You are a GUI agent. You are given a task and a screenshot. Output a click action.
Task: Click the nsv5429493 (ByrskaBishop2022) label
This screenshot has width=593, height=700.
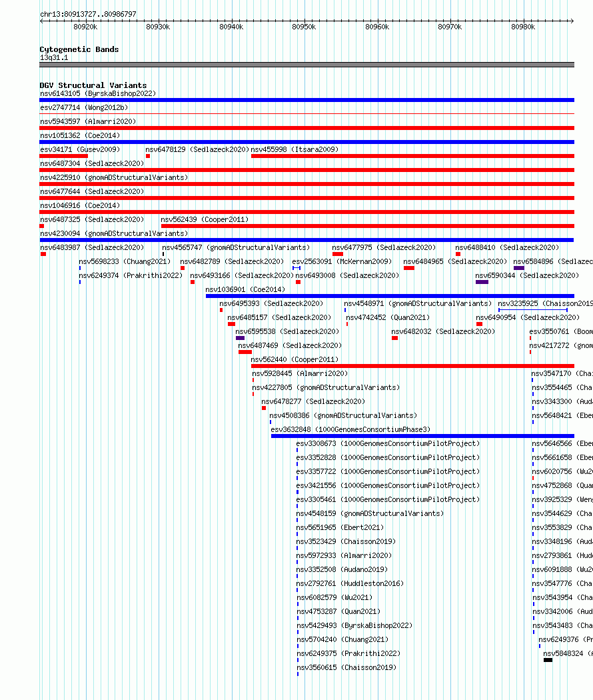click(354, 625)
